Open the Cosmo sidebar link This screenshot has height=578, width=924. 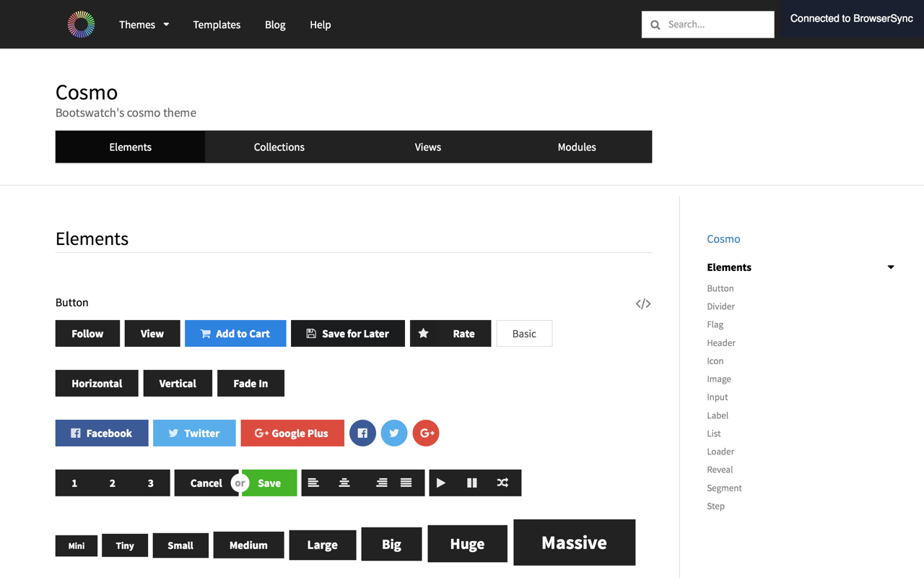click(x=723, y=238)
